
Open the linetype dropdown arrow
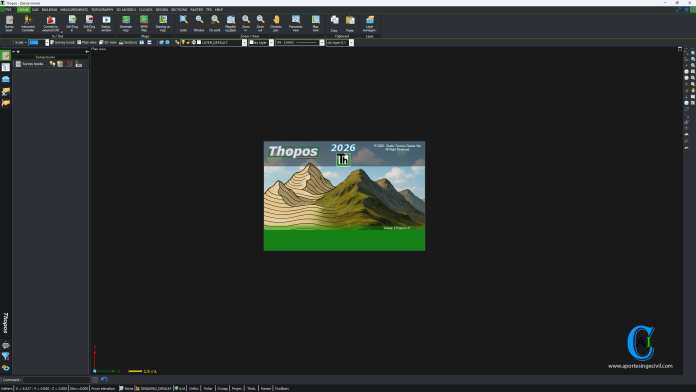pos(322,43)
